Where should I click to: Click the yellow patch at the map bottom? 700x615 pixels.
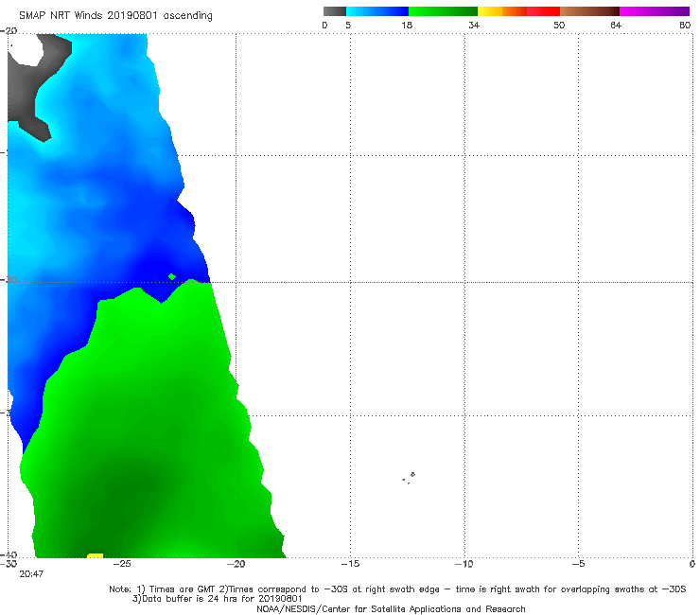(x=96, y=555)
